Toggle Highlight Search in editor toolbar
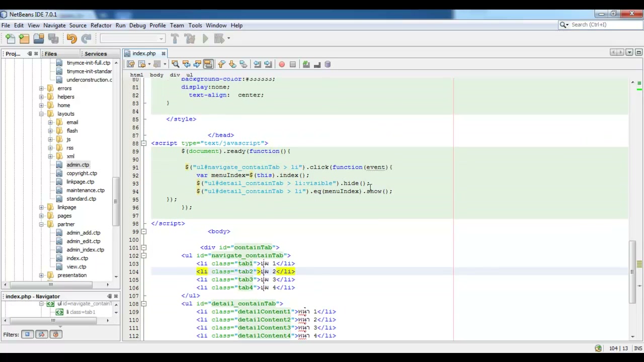 click(x=208, y=64)
